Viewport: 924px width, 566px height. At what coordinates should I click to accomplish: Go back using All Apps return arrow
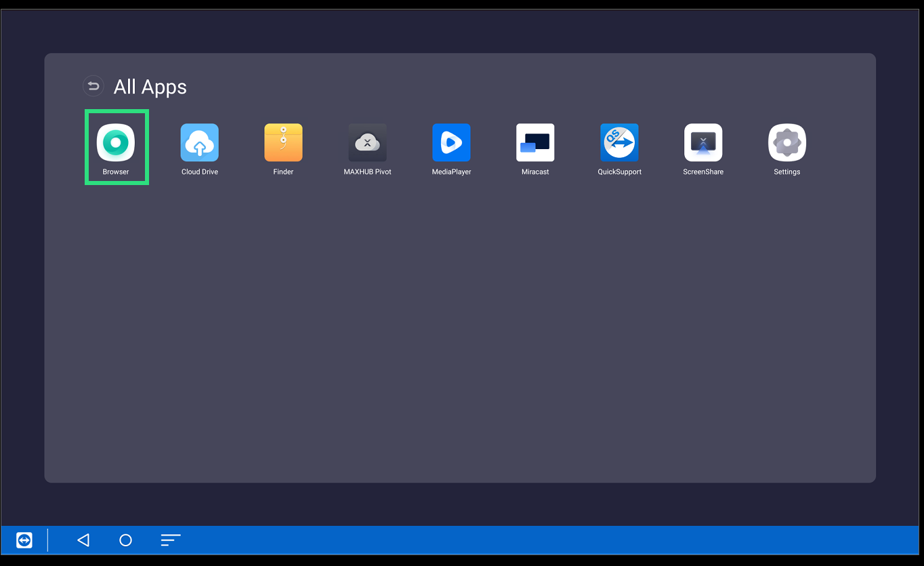pos(93,86)
